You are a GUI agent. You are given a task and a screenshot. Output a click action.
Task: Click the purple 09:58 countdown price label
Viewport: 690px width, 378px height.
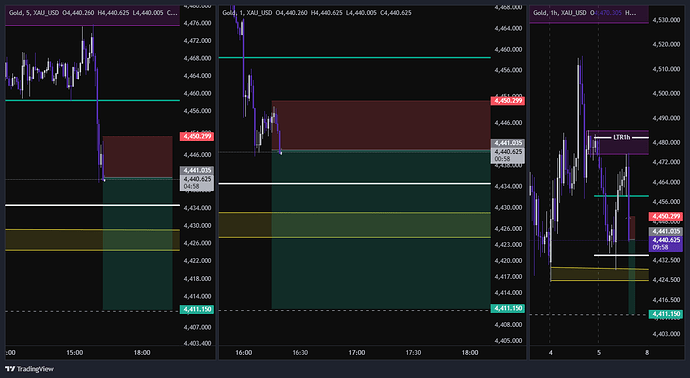(666, 244)
